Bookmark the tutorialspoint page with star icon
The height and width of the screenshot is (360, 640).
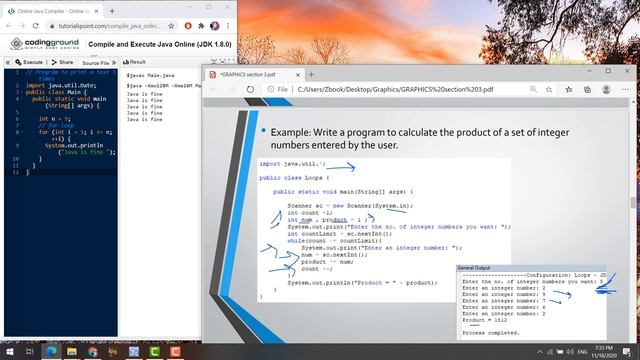pyautogui.click(x=171, y=26)
